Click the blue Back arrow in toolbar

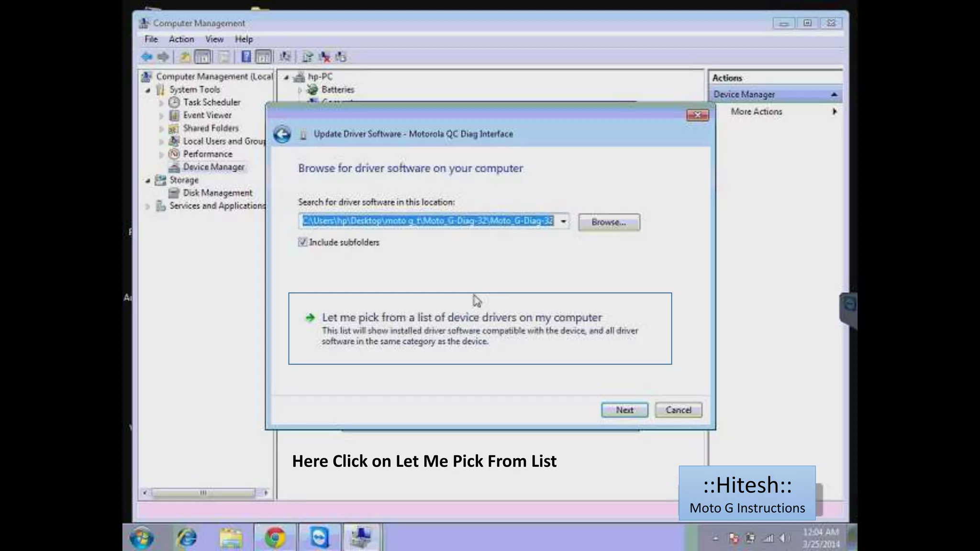pos(147,57)
